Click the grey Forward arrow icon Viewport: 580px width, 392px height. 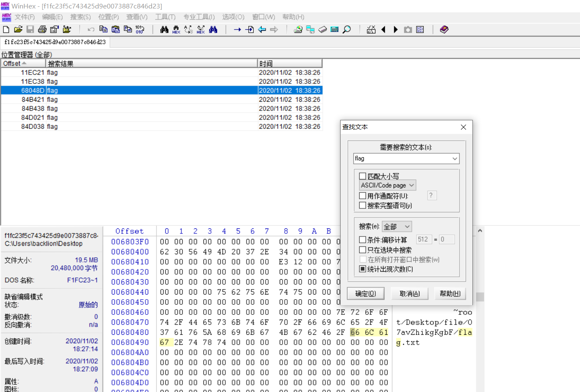[x=274, y=29]
